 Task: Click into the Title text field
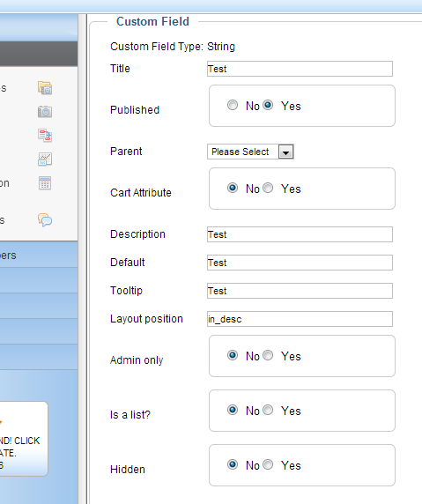pos(300,69)
